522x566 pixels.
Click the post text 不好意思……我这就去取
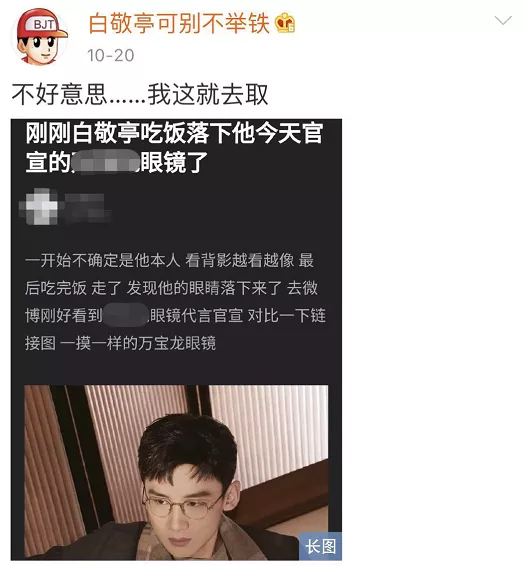pos(140,95)
